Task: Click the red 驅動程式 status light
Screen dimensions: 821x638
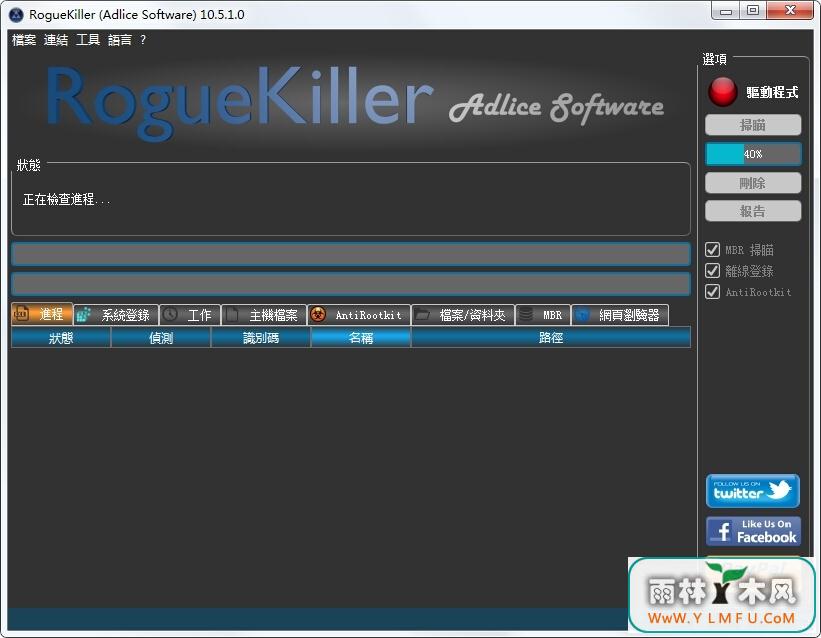Action: pos(723,92)
